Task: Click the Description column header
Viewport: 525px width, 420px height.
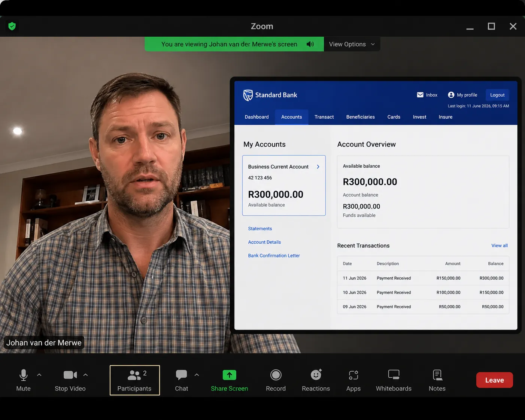Action: click(388, 264)
